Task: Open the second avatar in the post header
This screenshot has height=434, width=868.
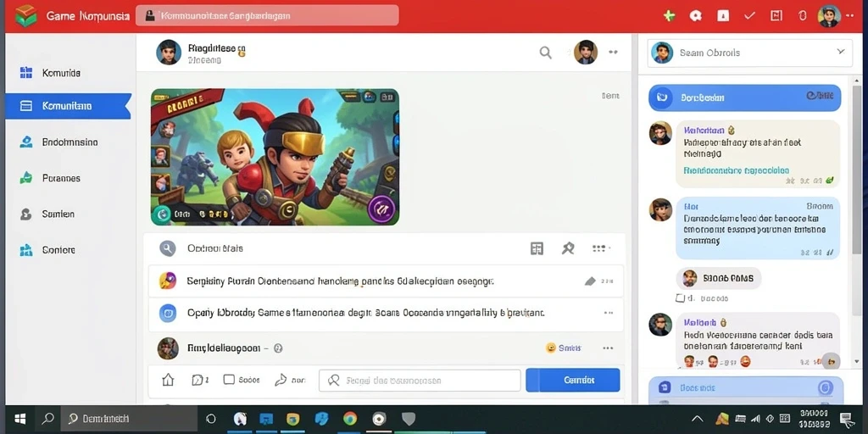Action: 585,52
